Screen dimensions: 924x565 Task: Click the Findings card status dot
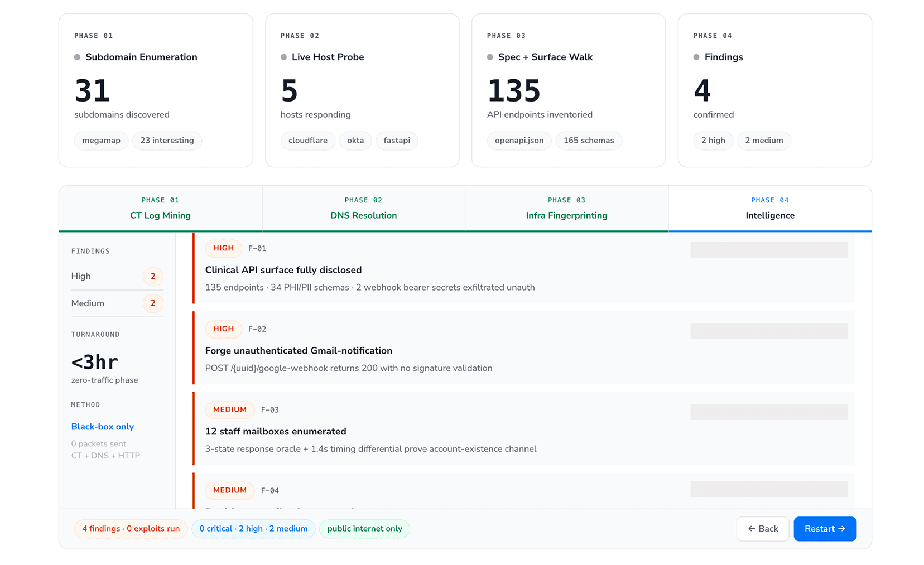(x=696, y=57)
